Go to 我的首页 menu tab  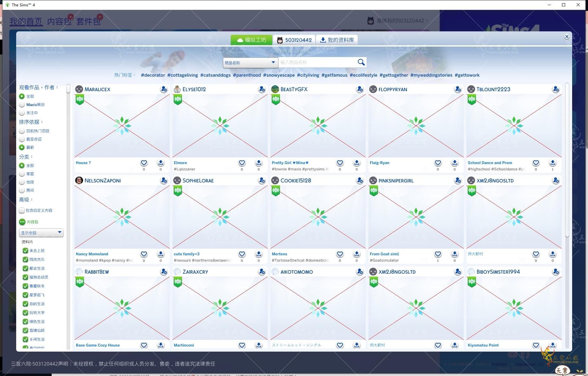26,21
